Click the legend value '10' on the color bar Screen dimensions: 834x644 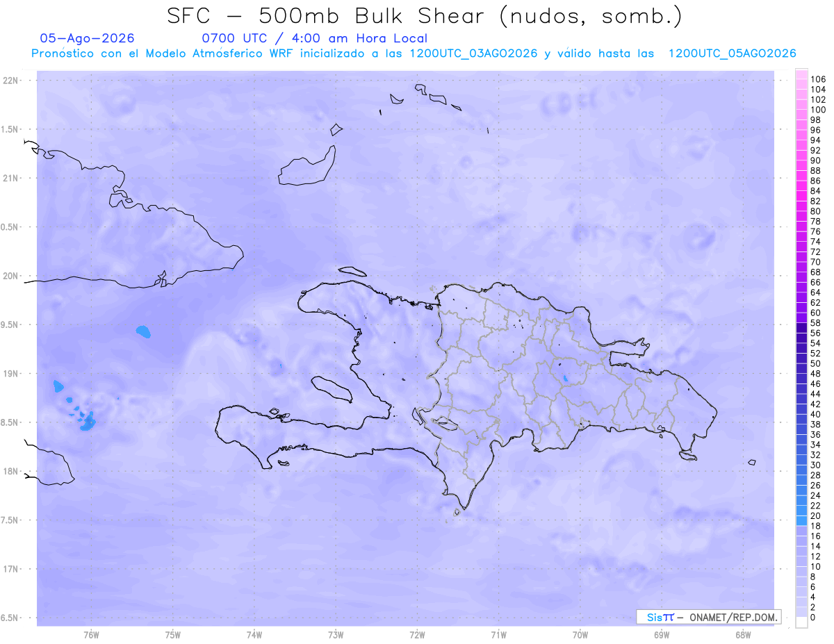click(815, 567)
